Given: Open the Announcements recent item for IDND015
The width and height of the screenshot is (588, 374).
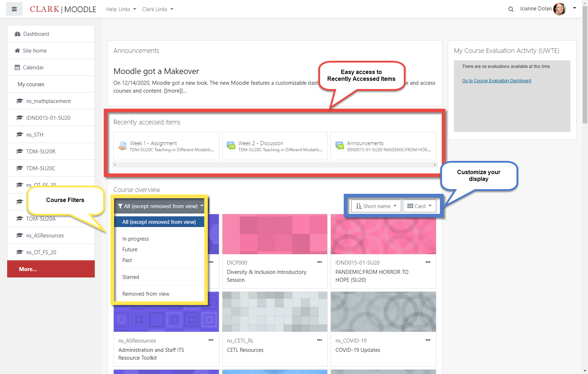Looking at the screenshot, I should coord(383,146).
